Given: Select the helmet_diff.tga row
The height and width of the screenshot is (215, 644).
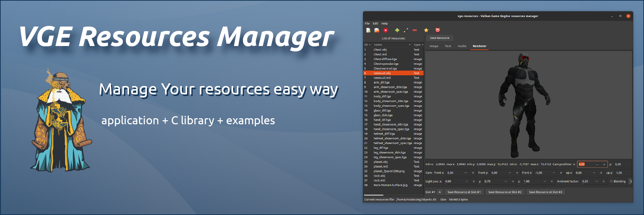Looking at the screenshot, I should pos(393,134).
